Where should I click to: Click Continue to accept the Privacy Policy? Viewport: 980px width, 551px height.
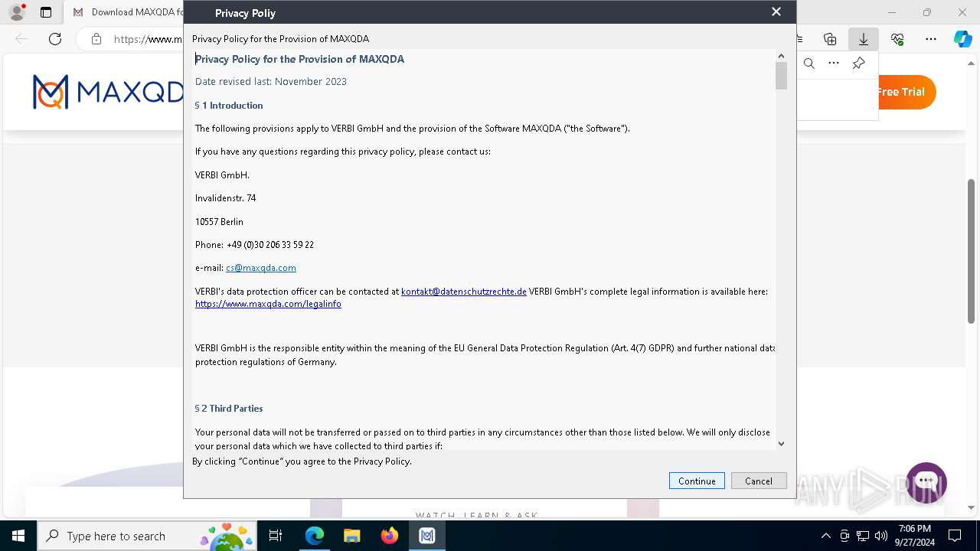coord(697,481)
